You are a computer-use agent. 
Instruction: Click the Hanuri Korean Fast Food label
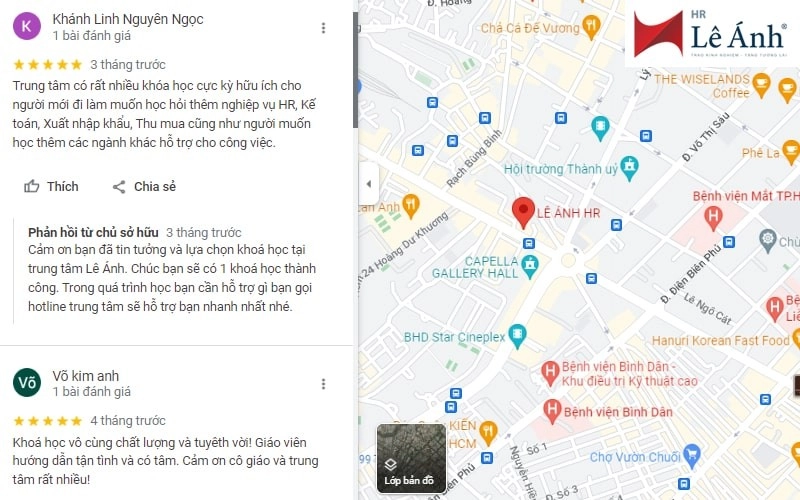point(720,340)
